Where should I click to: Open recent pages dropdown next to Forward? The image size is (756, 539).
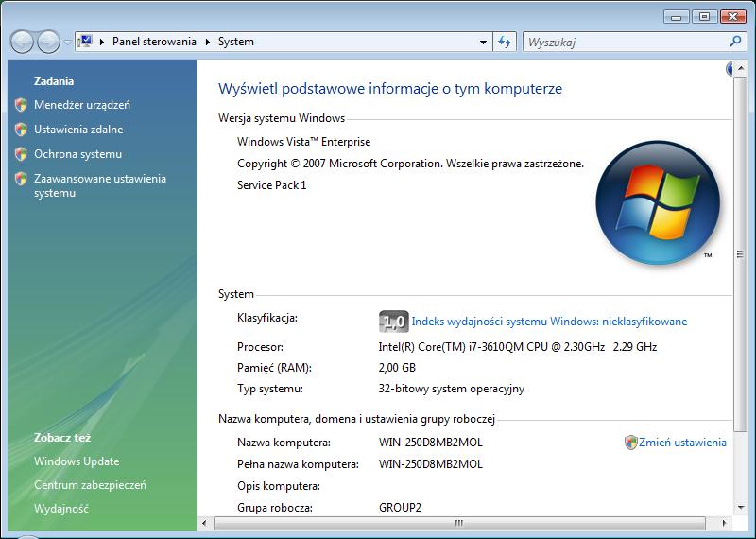pyautogui.click(x=67, y=42)
